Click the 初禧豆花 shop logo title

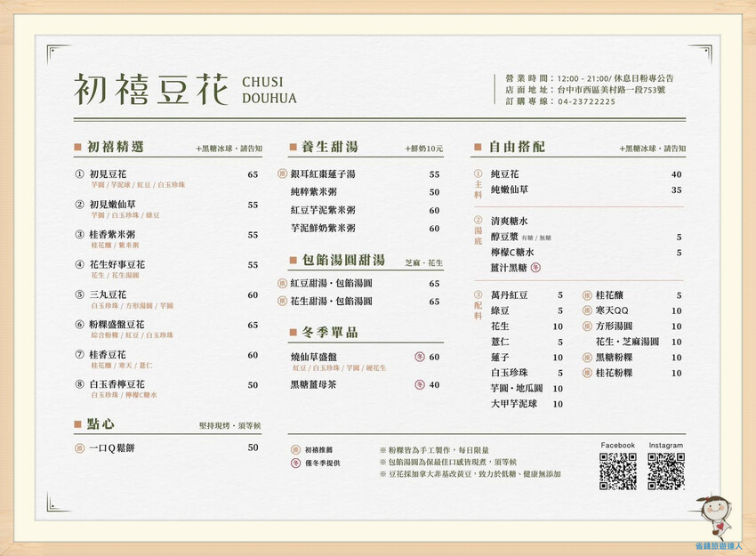(151, 90)
